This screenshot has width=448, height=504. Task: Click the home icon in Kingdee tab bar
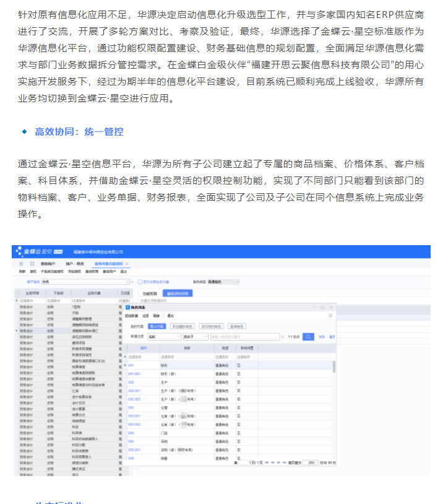pyautogui.click(x=21, y=264)
